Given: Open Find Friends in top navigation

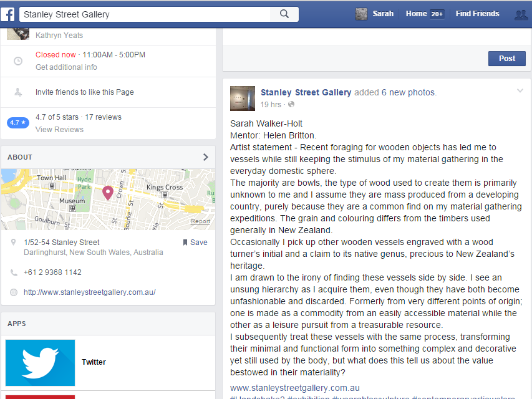Looking at the screenshot, I should [x=477, y=14].
